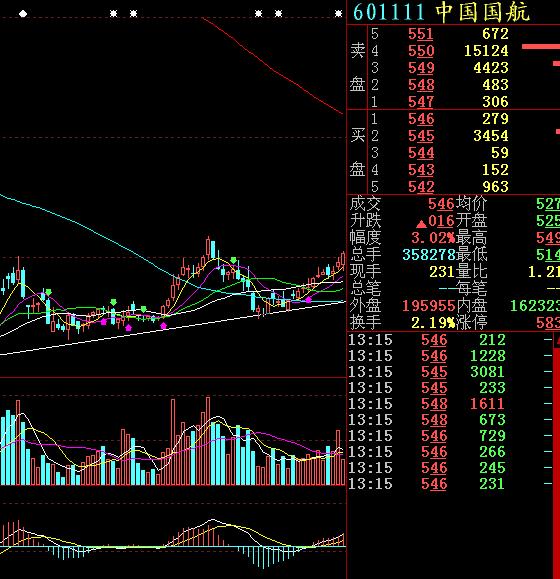Click the 总手 value 358278
Image resolution: width=560 pixels, height=579 pixels.
(428, 255)
